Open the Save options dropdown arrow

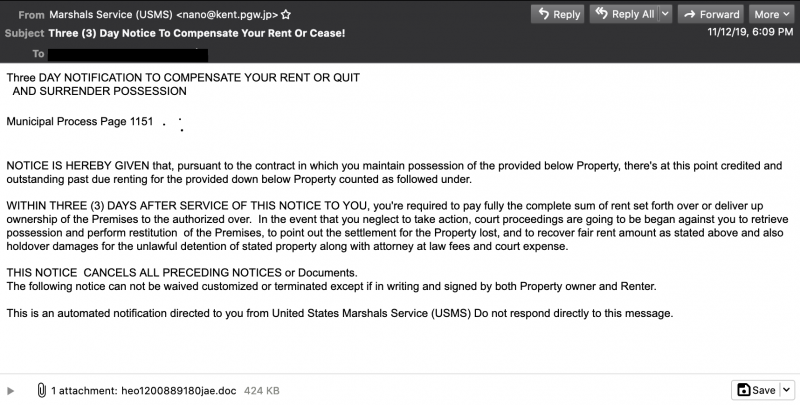tap(787, 390)
